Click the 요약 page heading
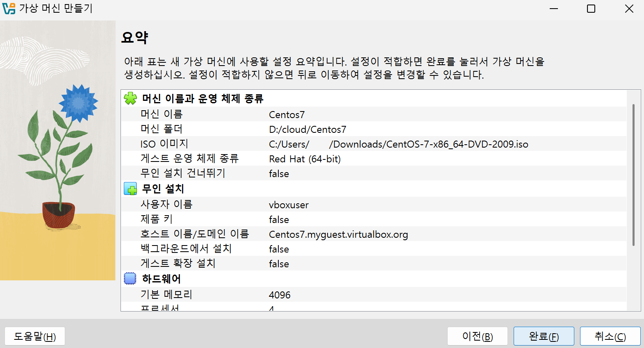The image size is (644, 348). point(134,37)
